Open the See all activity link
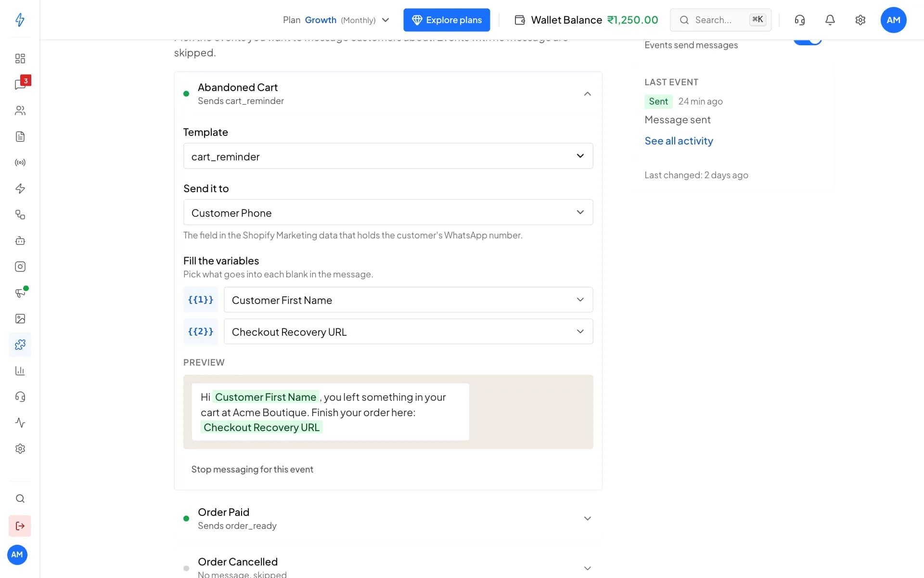Screen dimensions: 924x578 point(679,141)
